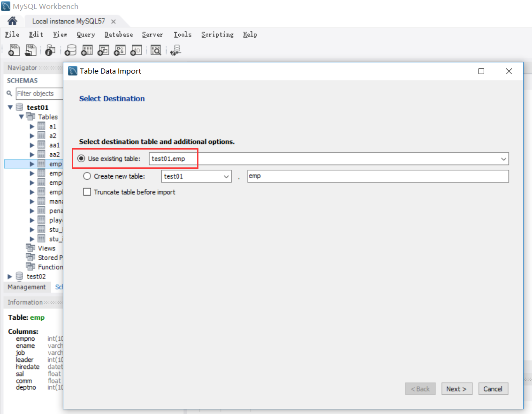Click the test01 database icon
This screenshot has height=414, width=532.
[x=19, y=107]
